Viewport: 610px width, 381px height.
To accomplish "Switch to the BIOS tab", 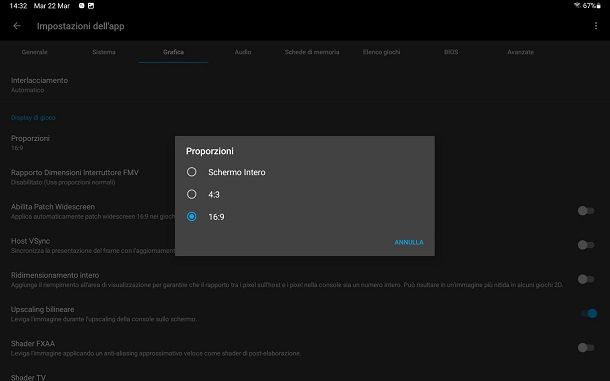I will (451, 52).
